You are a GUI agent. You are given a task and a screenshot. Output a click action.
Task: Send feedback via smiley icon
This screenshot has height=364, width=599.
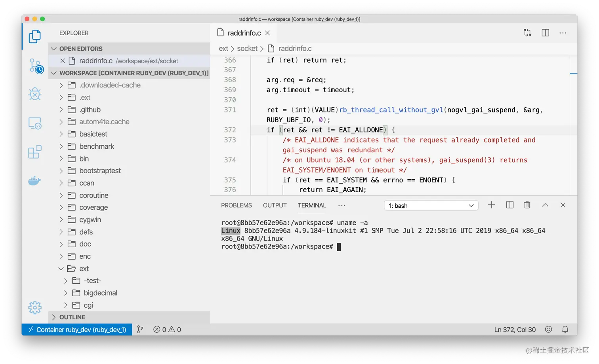[x=549, y=330]
